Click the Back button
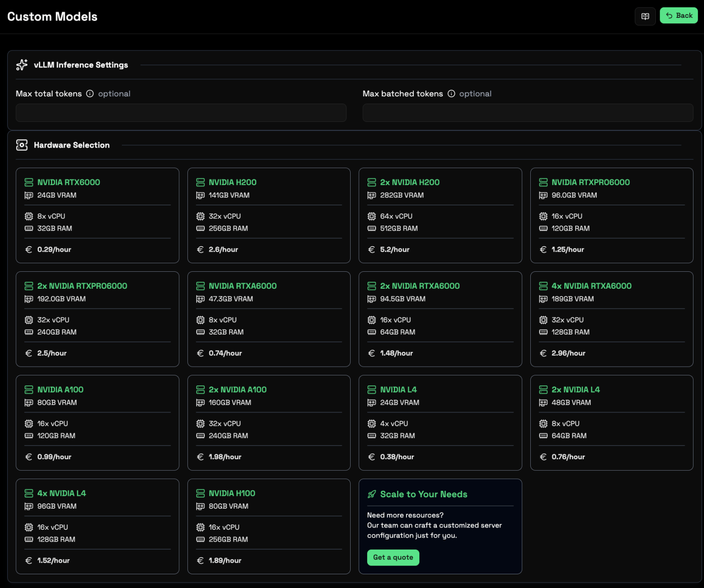 click(x=679, y=16)
